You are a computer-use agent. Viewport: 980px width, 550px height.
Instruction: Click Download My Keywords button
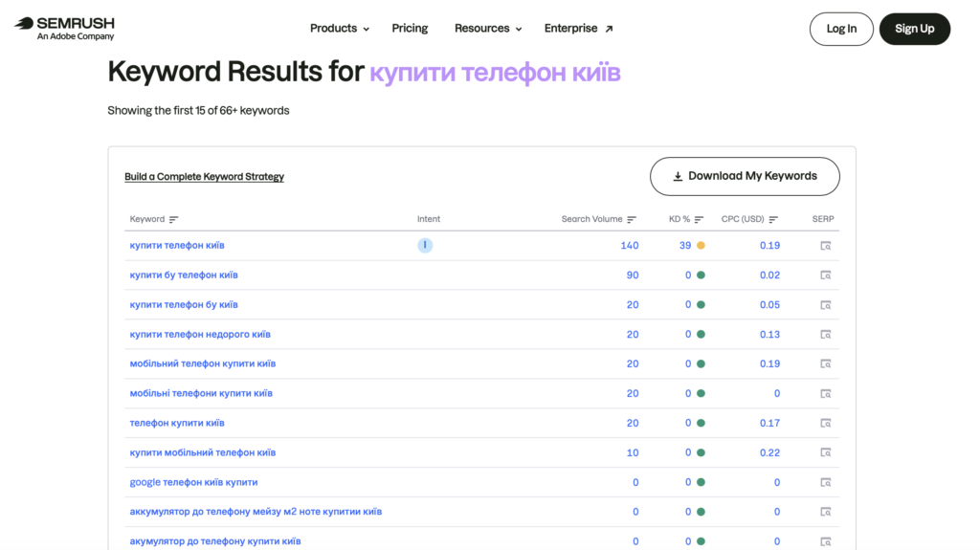pyautogui.click(x=745, y=176)
